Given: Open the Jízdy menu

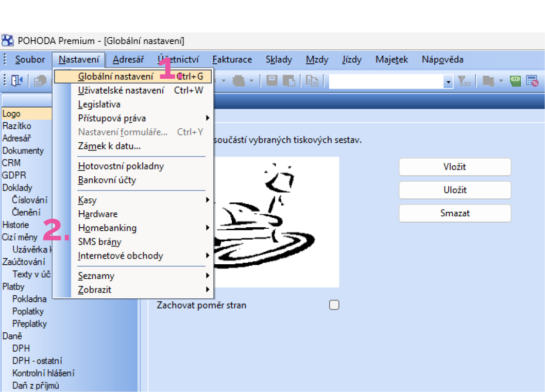Looking at the screenshot, I should (352, 59).
